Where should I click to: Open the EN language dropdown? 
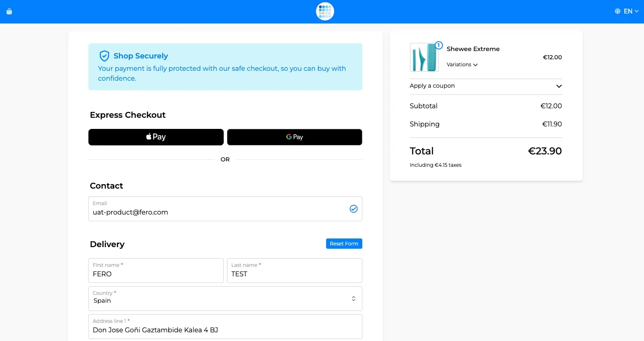tap(631, 12)
